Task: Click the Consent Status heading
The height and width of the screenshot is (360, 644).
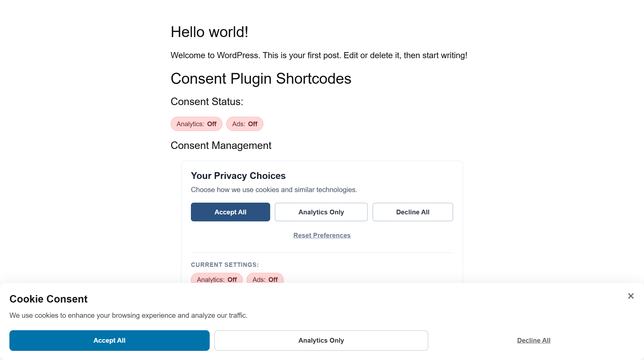Action: click(x=207, y=102)
